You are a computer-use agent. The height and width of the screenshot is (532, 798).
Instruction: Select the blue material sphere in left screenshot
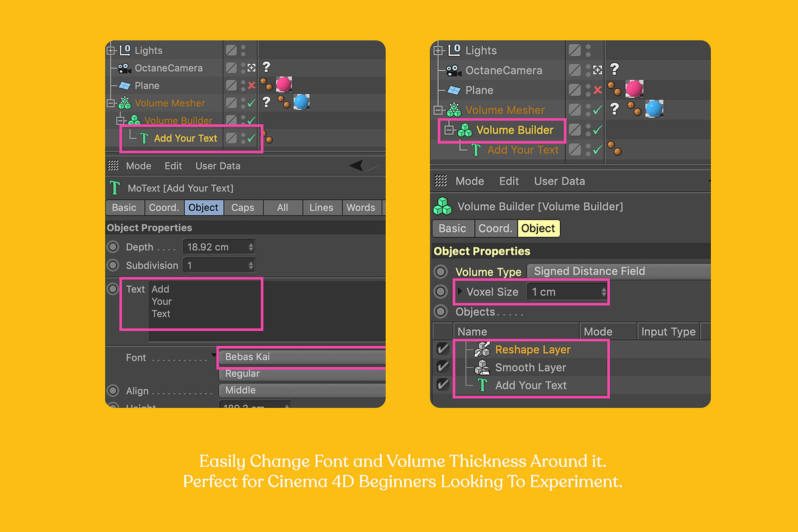tap(301, 102)
